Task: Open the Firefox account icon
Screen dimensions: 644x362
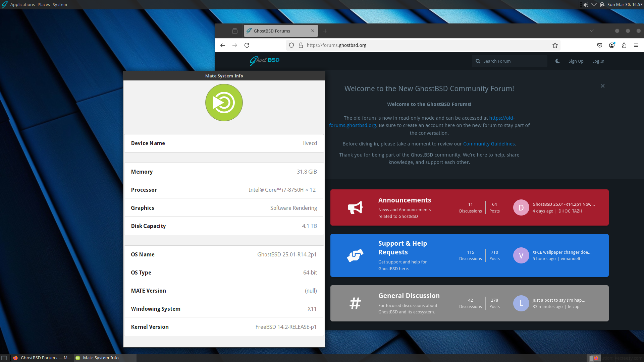Action: 612,45
